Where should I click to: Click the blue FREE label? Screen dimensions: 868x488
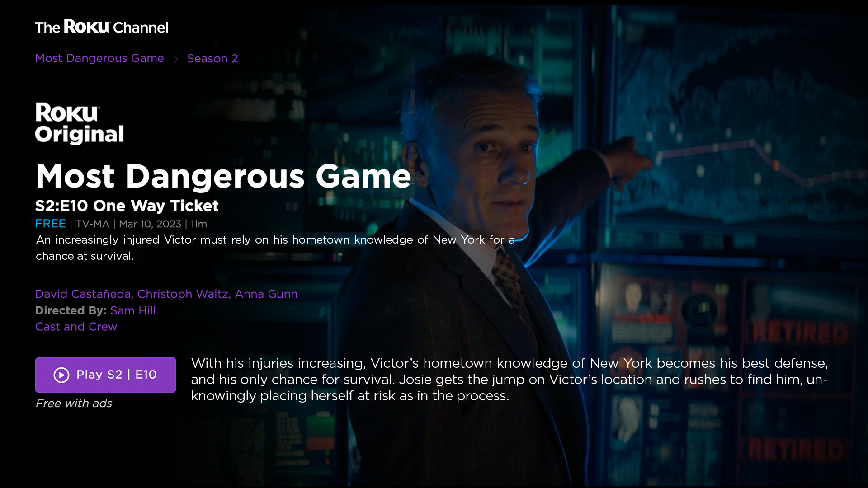(51, 224)
